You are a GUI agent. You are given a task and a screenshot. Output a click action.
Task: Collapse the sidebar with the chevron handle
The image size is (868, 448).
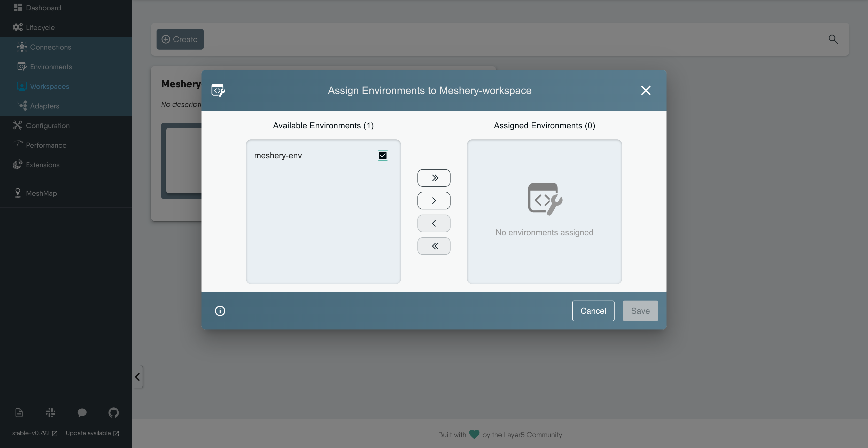pos(137,376)
